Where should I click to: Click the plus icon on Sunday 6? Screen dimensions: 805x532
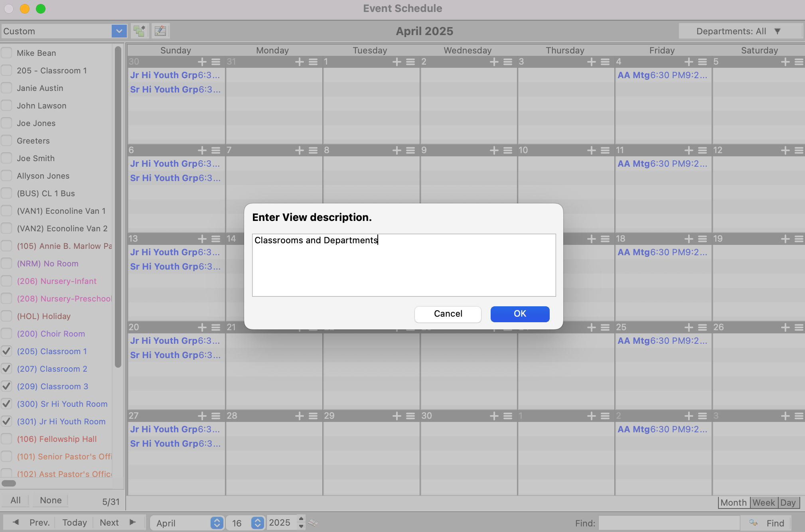202,150
